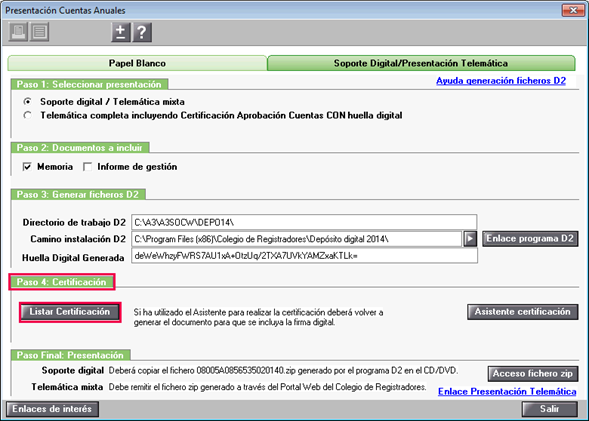Open Enlace Presentación Telemática link
The width and height of the screenshot is (589, 421).
coord(507,392)
